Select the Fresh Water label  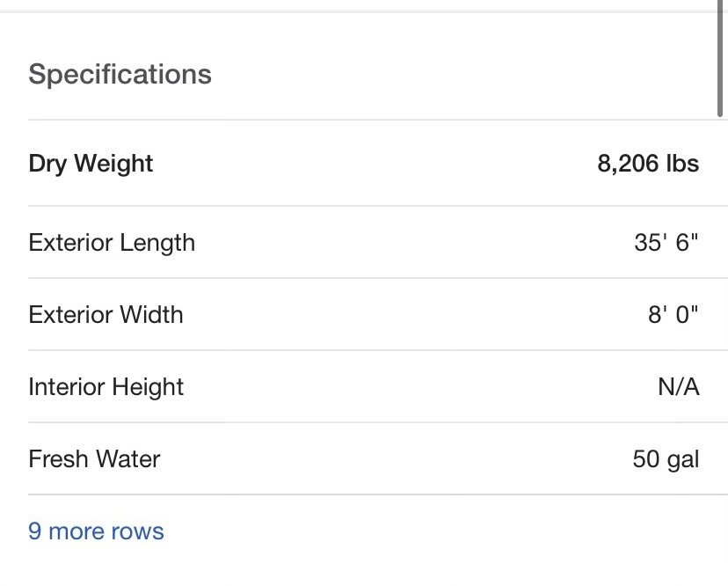coord(94,459)
